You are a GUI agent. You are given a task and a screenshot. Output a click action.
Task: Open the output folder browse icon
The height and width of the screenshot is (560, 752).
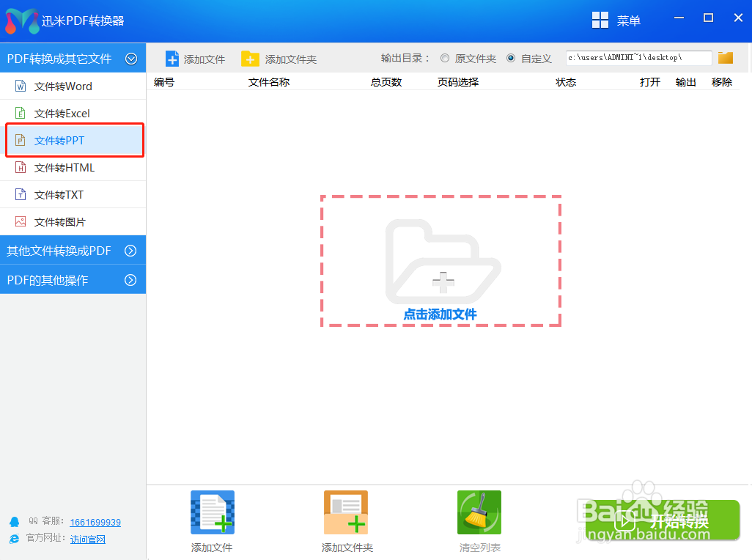[726, 57]
